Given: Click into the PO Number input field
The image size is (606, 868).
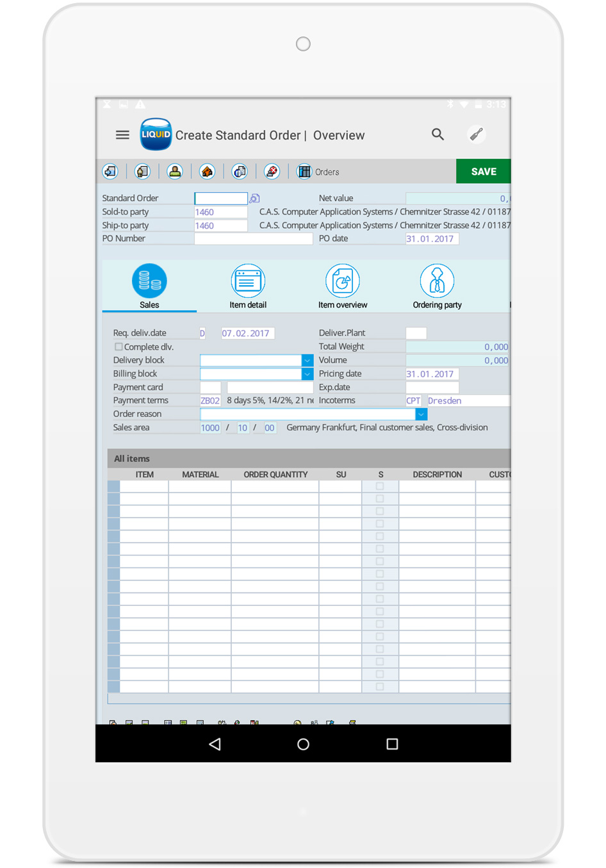Looking at the screenshot, I should (x=253, y=239).
